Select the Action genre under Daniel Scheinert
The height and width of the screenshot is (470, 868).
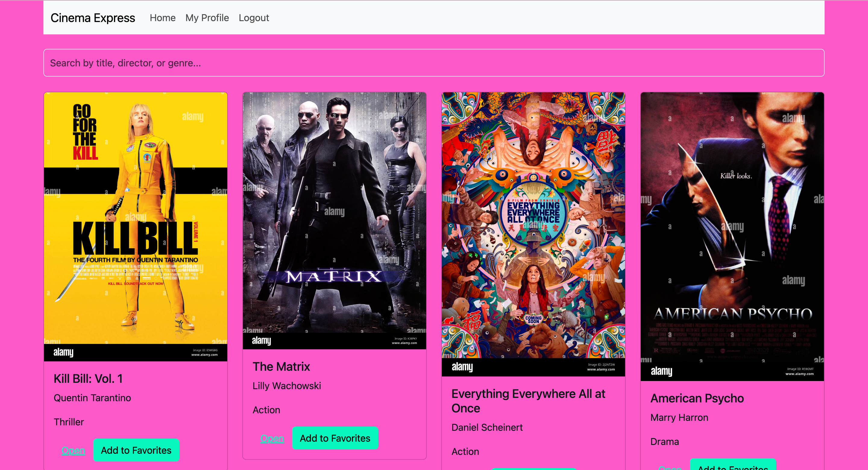(465, 452)
